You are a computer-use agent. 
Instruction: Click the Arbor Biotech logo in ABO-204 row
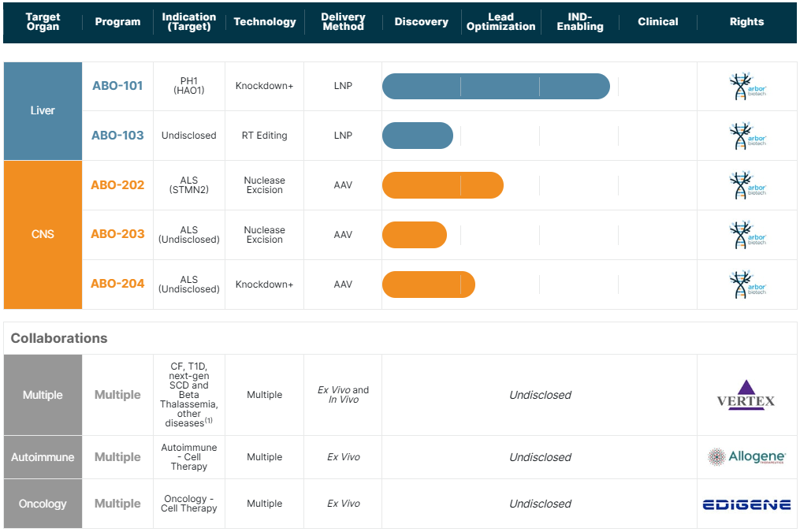[x=746, y=284]
